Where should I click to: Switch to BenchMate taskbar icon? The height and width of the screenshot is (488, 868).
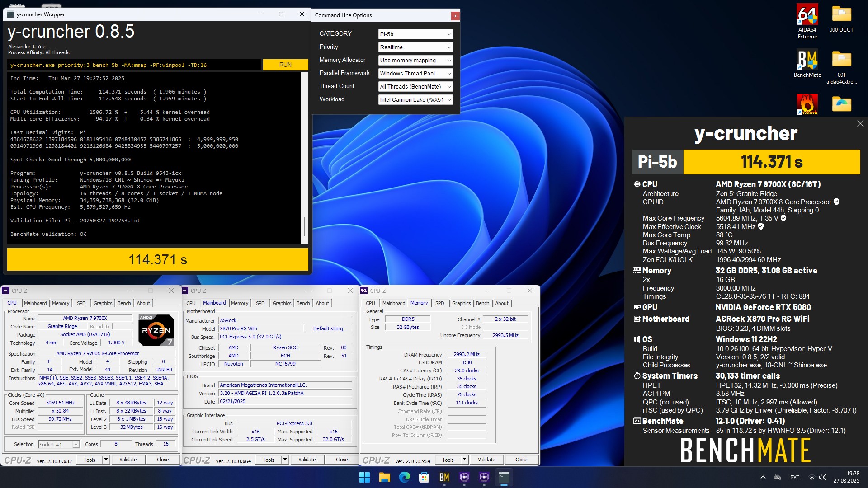coord(444,477)
